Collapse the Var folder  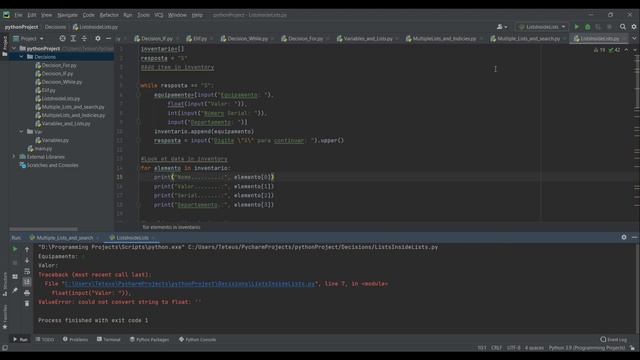click(x=22, y=131)
